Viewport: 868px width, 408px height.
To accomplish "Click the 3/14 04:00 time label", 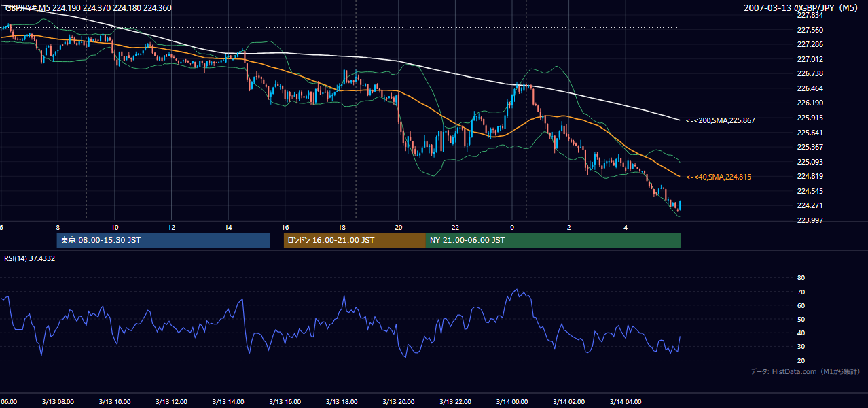I will [625, 401].
